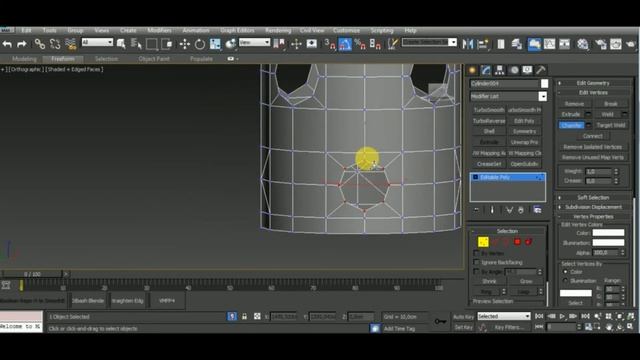Open the Modifiers menu
This screenshot has height=360, width=640.
click(x=159, y=31)
